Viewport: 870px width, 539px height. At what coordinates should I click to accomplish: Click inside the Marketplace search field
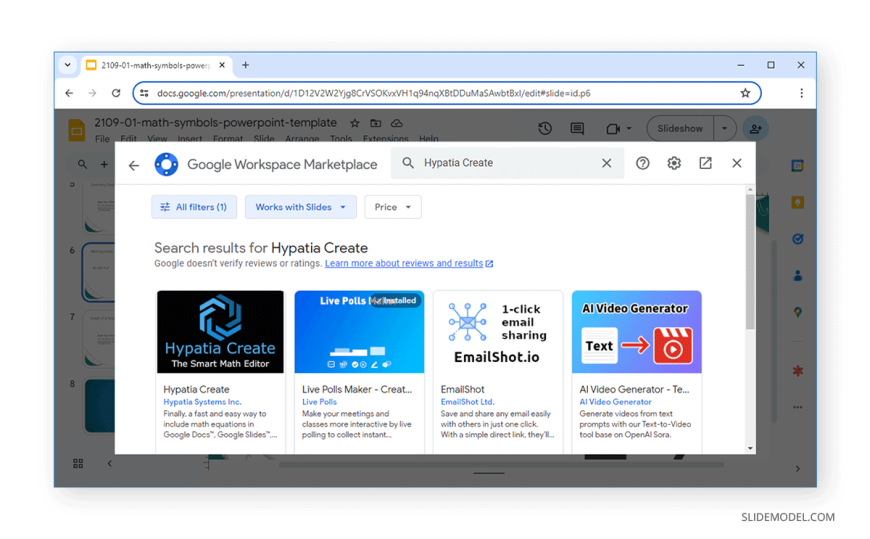click(x=508, y=163)
